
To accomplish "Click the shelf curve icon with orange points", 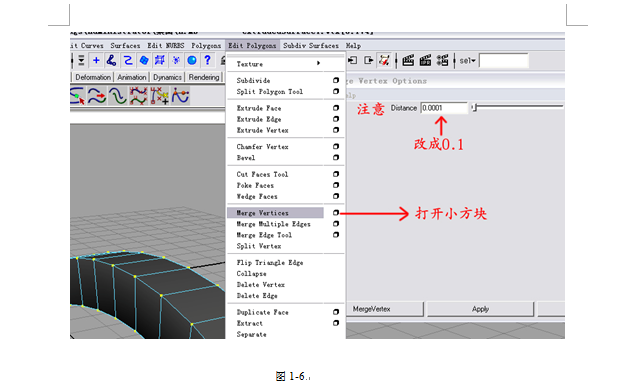I will (x=180, y=96).
